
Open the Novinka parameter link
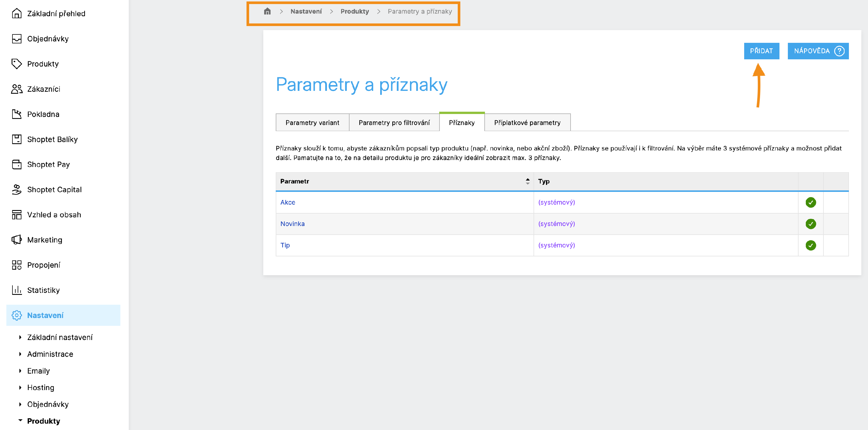pyautogui.click(x=292, y=224)
